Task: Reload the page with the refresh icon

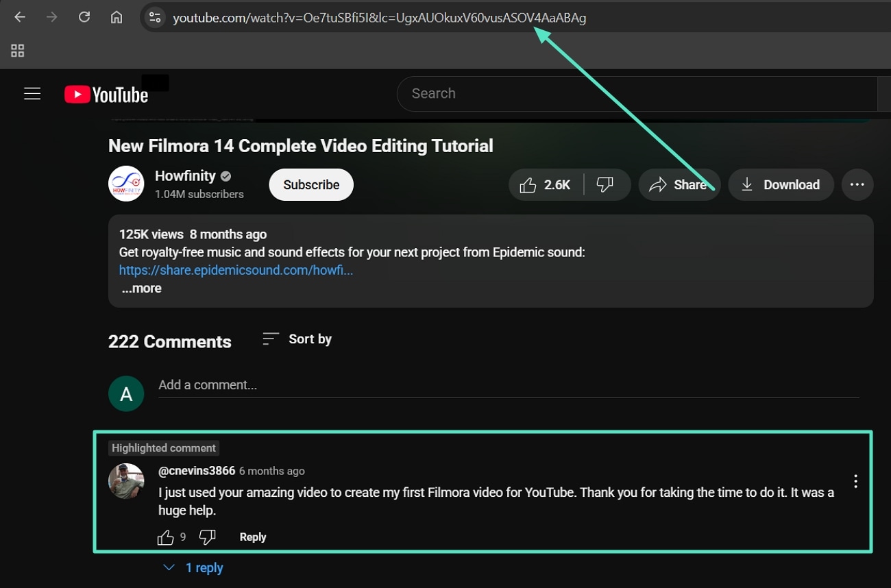Action: pyautogui.click(x=84, y=17)
